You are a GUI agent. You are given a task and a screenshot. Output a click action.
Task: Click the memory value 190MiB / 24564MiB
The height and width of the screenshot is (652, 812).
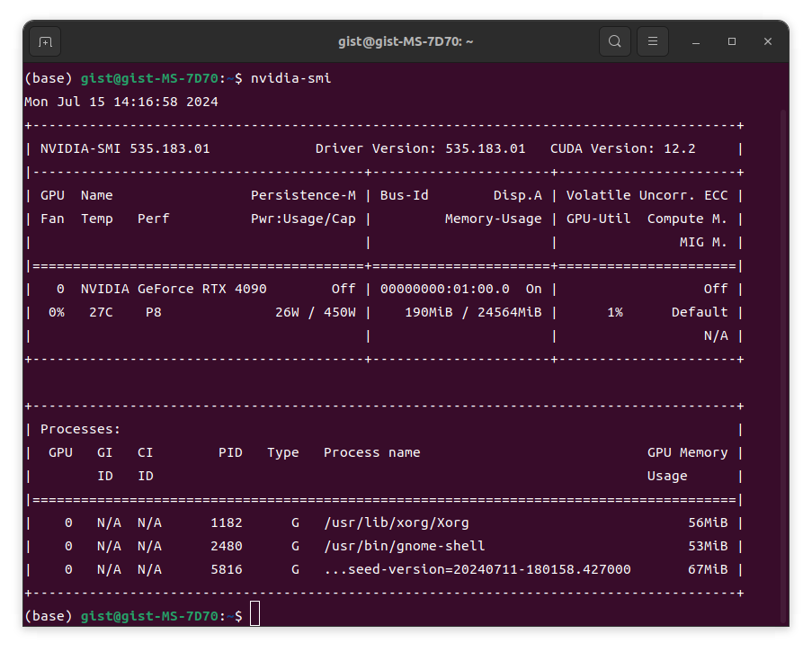pyautogui.click(x=473, y=312)
